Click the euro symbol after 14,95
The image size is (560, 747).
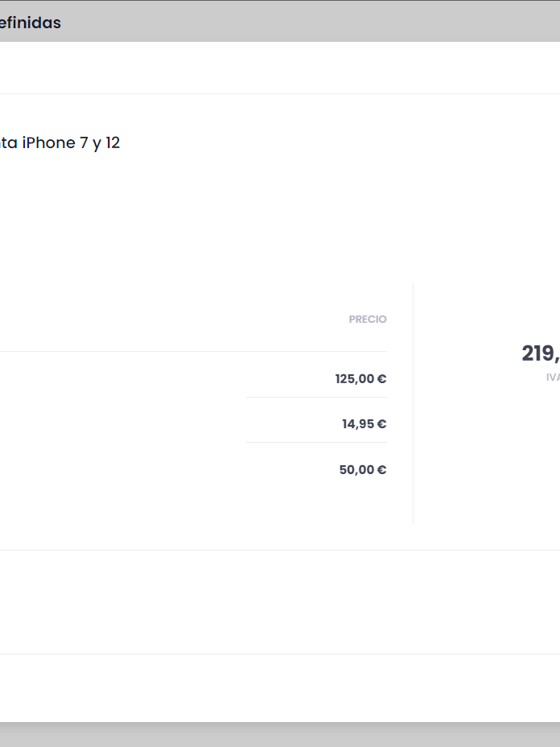click(382, 424)
